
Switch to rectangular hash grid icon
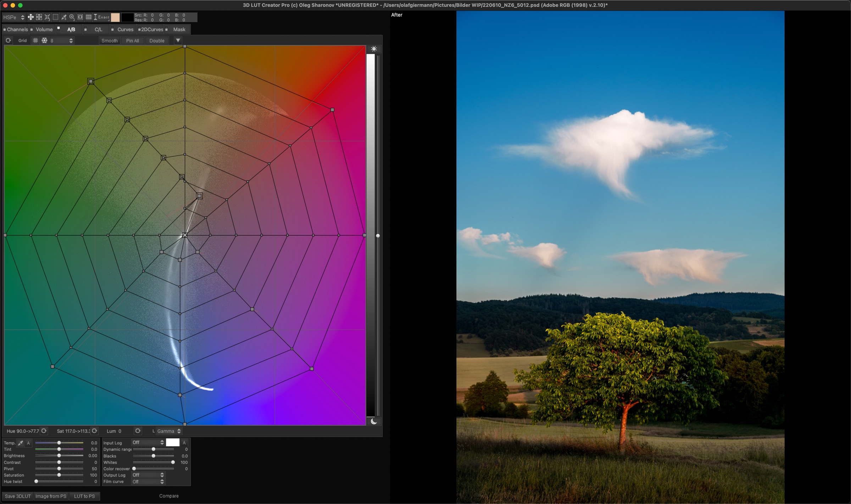35,40
